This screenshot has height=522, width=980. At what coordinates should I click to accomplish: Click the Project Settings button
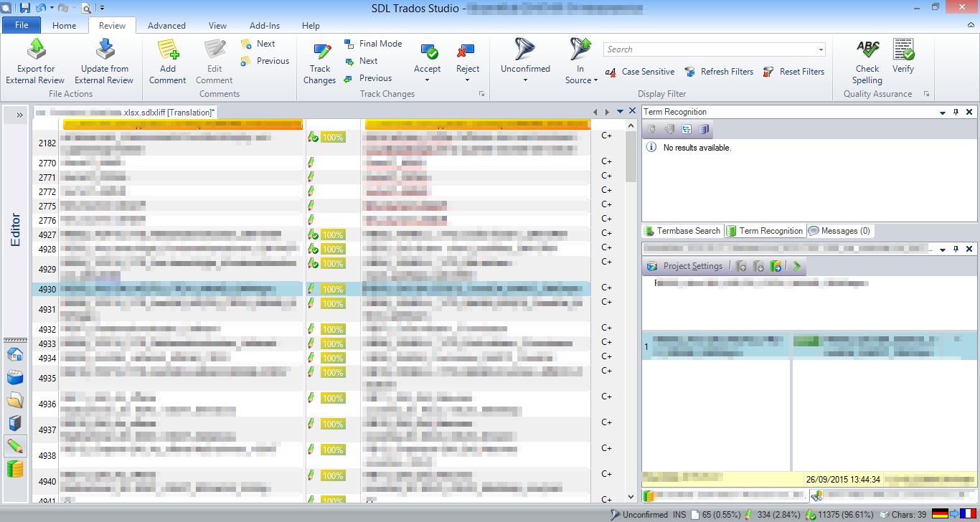pos(685,266)
